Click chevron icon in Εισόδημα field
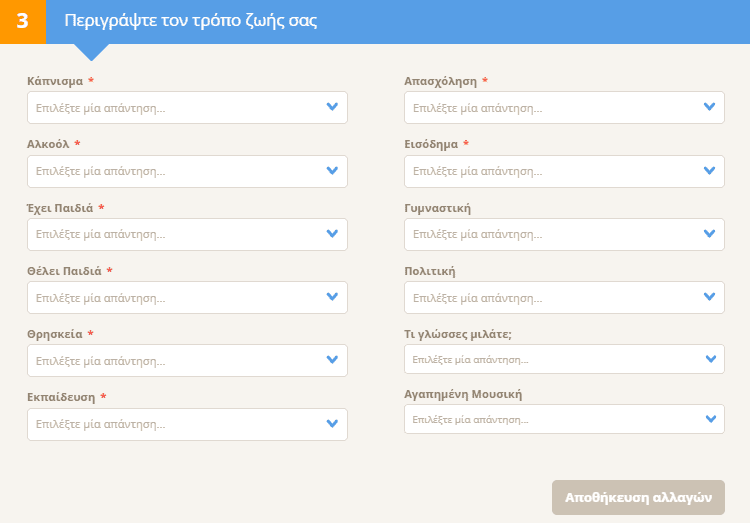Screen dimensions: 750x523 point(709,170)
